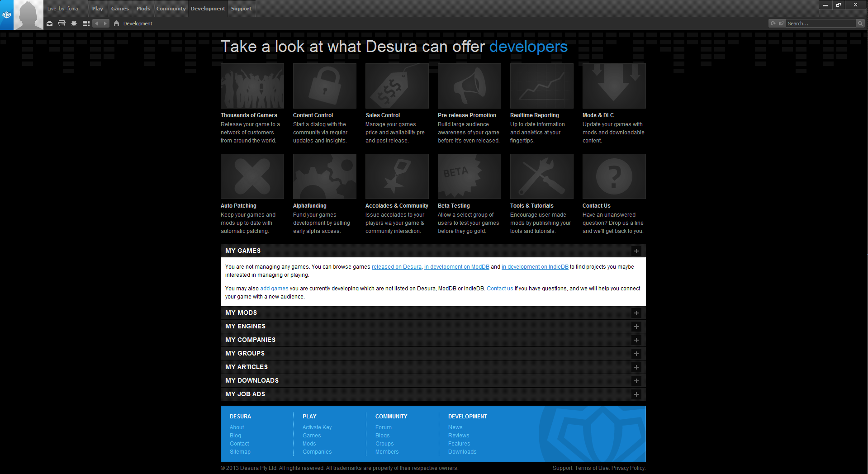Open the shopping basket cart icon
Image resolution: width=868 pixels, height=474 pixels.
[x=62, y=24]
